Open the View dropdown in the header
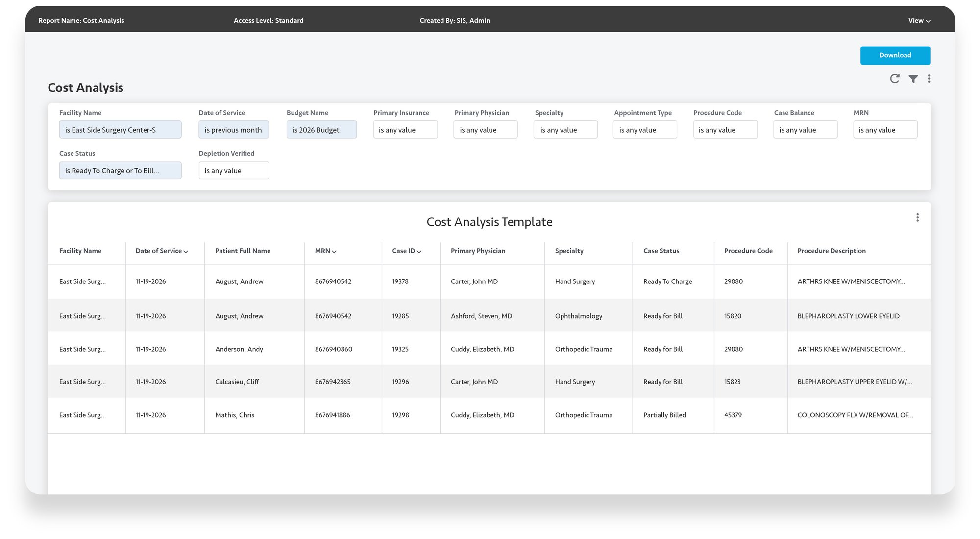This screenshot has height=539, width=980. (x=918, y=20)
